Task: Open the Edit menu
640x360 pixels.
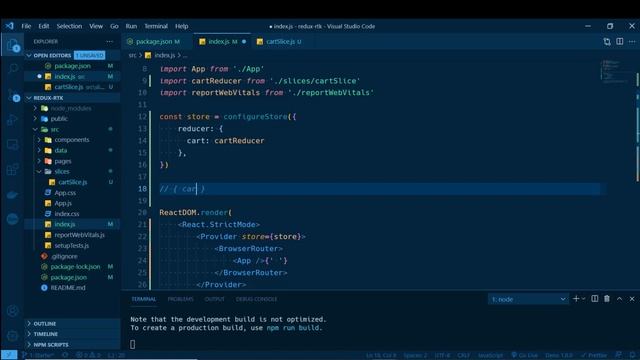Action: click(44, 26)
